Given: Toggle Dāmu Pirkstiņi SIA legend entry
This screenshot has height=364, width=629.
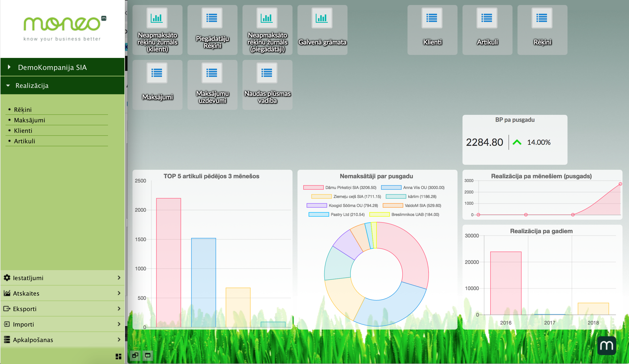Looking at the screenshot, I should pyautogui.click(x=339, y=187).
